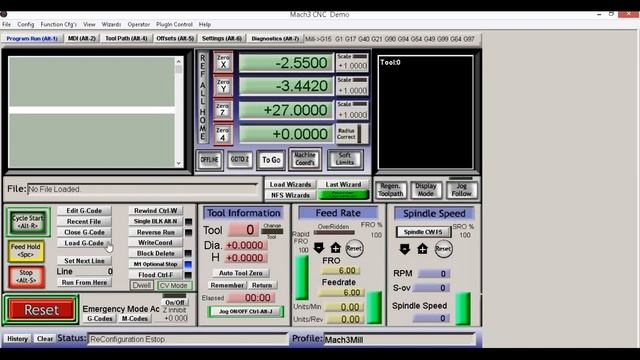Toggle the To Go button
The image size is (640, 360).
click(271, 160)
